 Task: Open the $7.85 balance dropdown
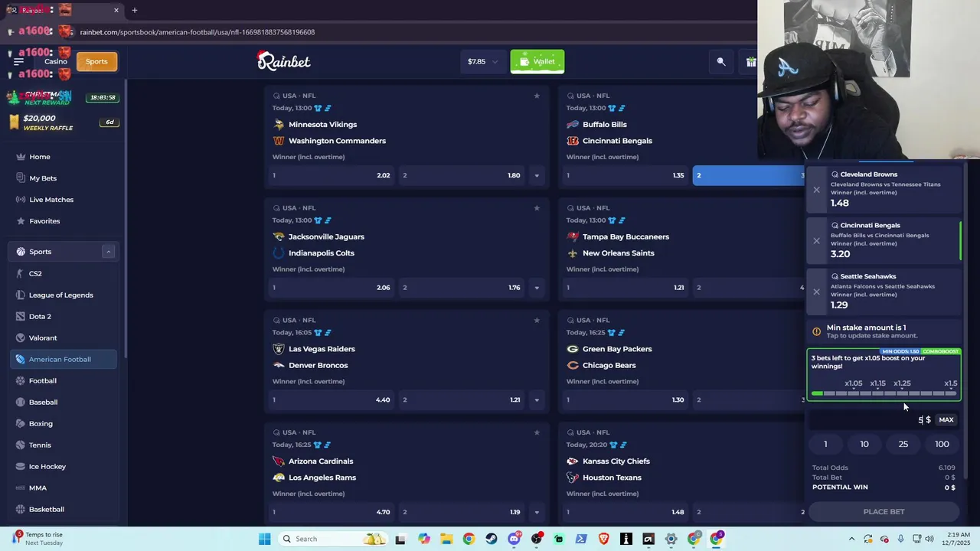tap(483, 61)
